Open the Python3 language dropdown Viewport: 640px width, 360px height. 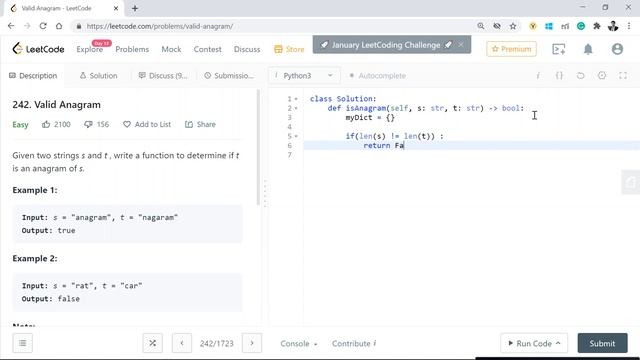click(304, 76)
